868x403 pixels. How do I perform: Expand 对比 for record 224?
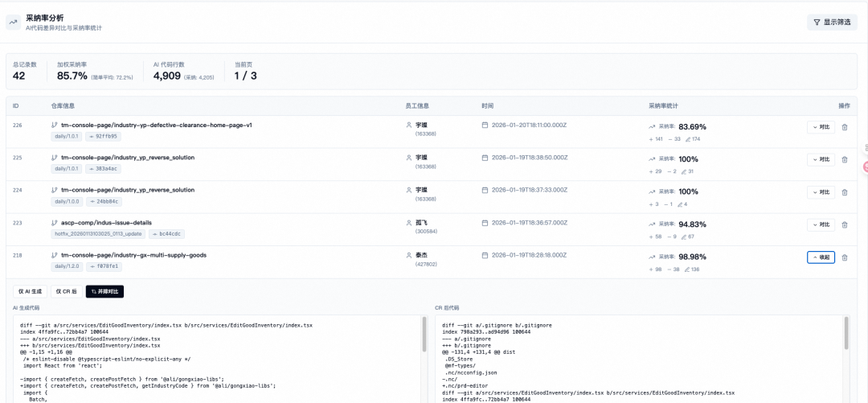(821, 192)
